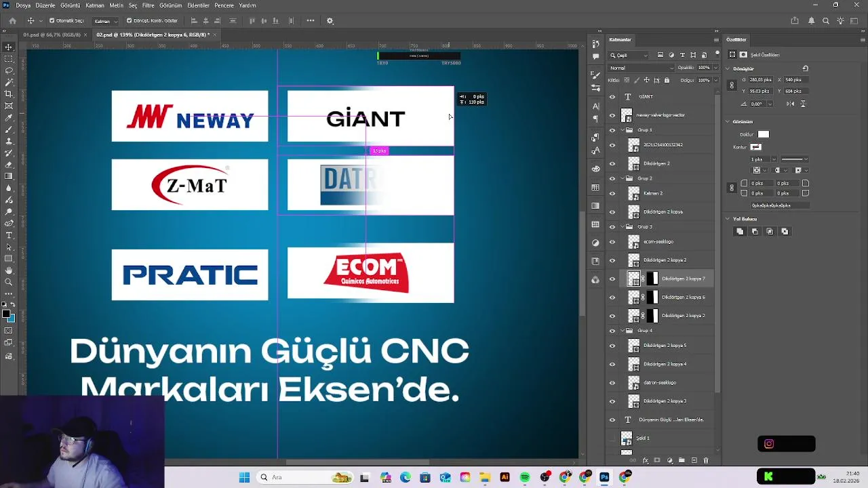Toggle visibility of Katman 2 layer
Screen dimensions: 868x488
coord(612,194)
